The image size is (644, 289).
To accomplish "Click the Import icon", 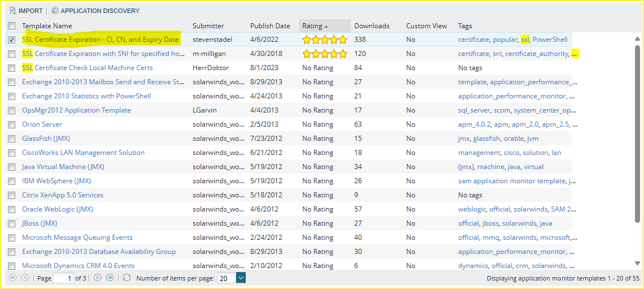I will pyautogui.click(x=13, y=11).
